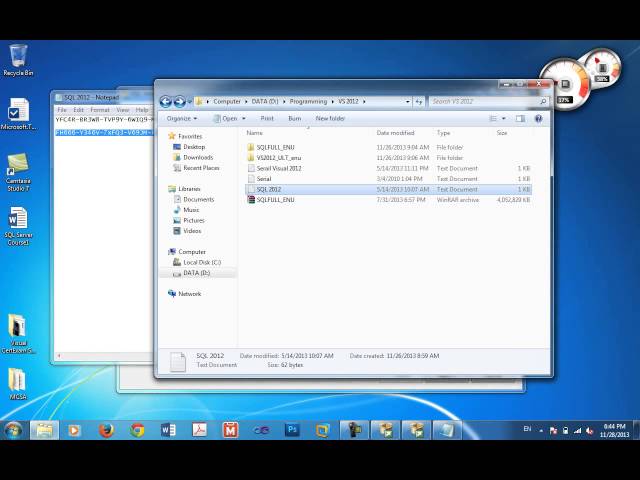Expand breadcrumb arrow after Programming
This screenshot has width=640, height=480.
point(333,102)
